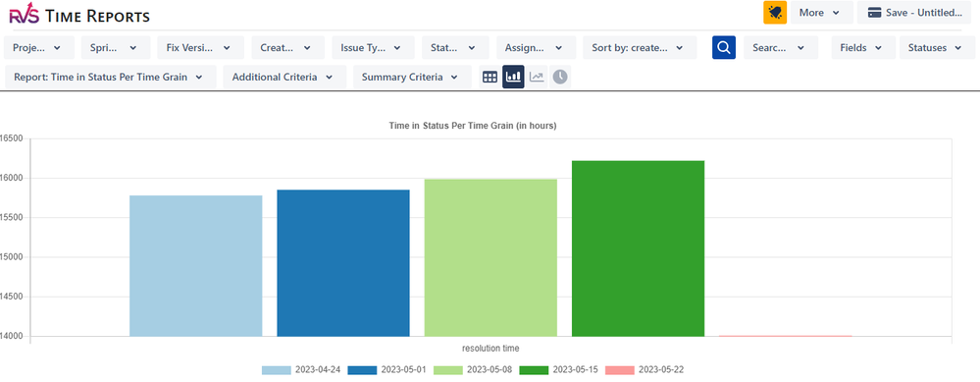Switch to table grid view icon
The image size is (980, 382).
tap(490, 77)
